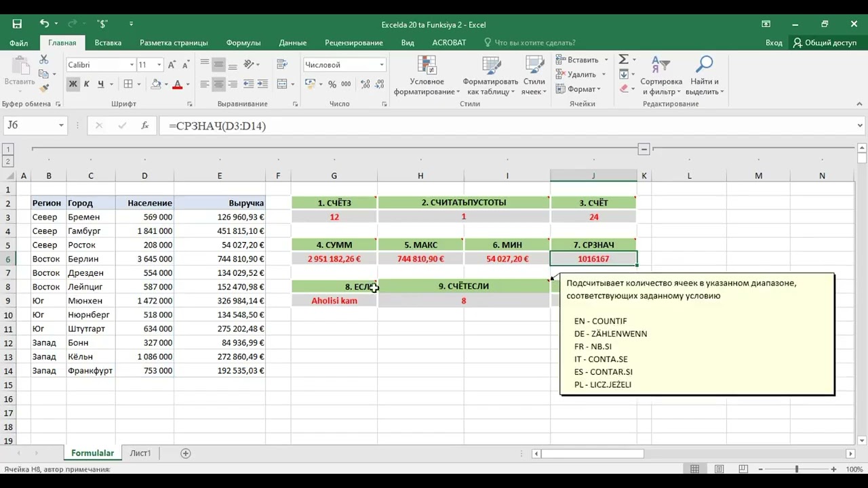The image size is (868, 488).
Task: Decrease the cell indent
Action: [248, 84]
